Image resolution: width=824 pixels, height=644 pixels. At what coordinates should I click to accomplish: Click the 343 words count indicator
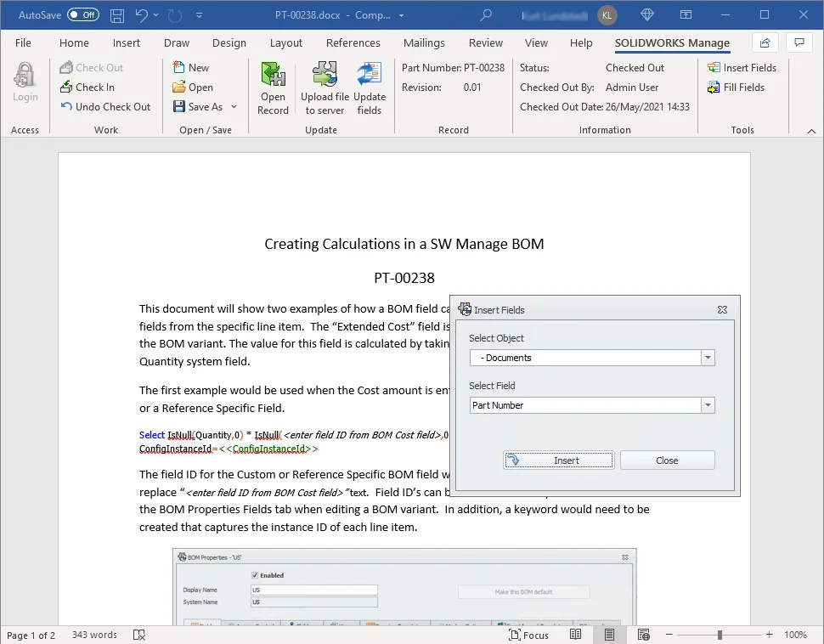[94, 635]
